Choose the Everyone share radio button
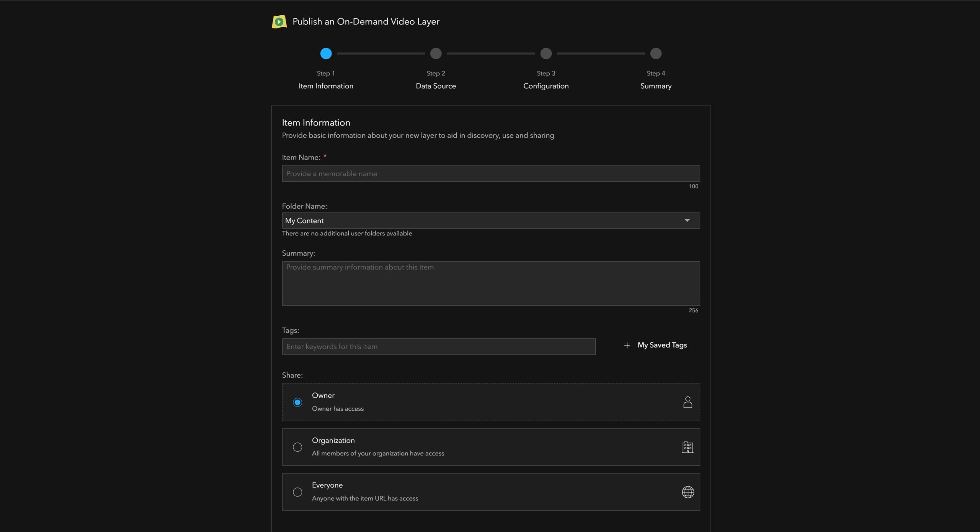Image resolution: width=980 pixels, height=532 pixels. (297, 492)
